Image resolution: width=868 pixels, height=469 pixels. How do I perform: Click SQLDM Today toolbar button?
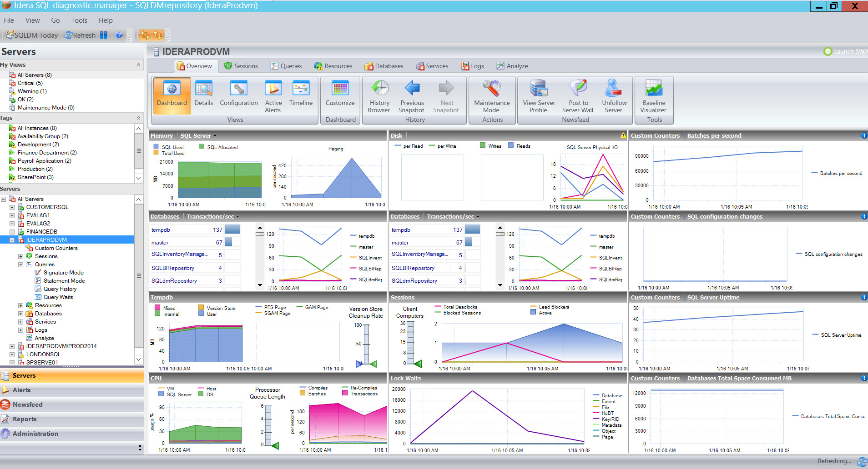click(32, 35)
